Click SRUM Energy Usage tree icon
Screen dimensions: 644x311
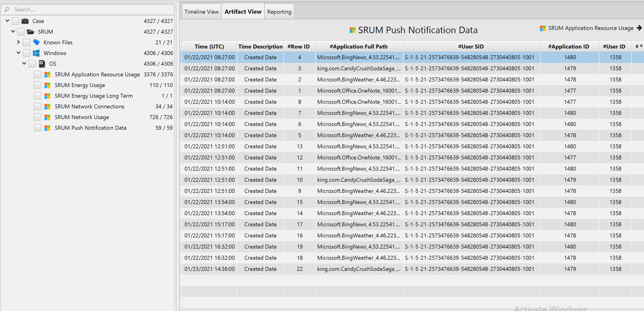[47, 85]
